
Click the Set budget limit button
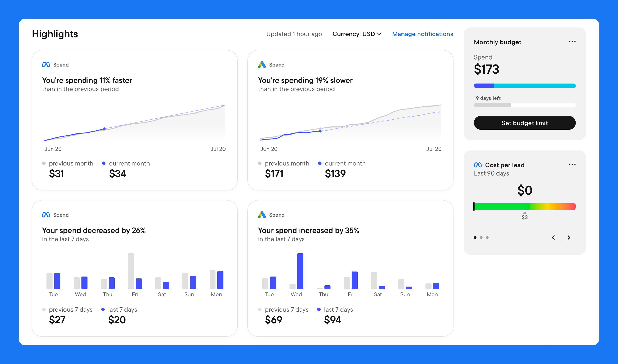coord(524,123)
